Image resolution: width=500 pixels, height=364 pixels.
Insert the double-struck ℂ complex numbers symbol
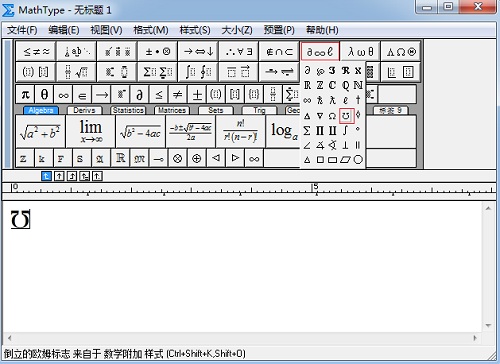point(332,85)
